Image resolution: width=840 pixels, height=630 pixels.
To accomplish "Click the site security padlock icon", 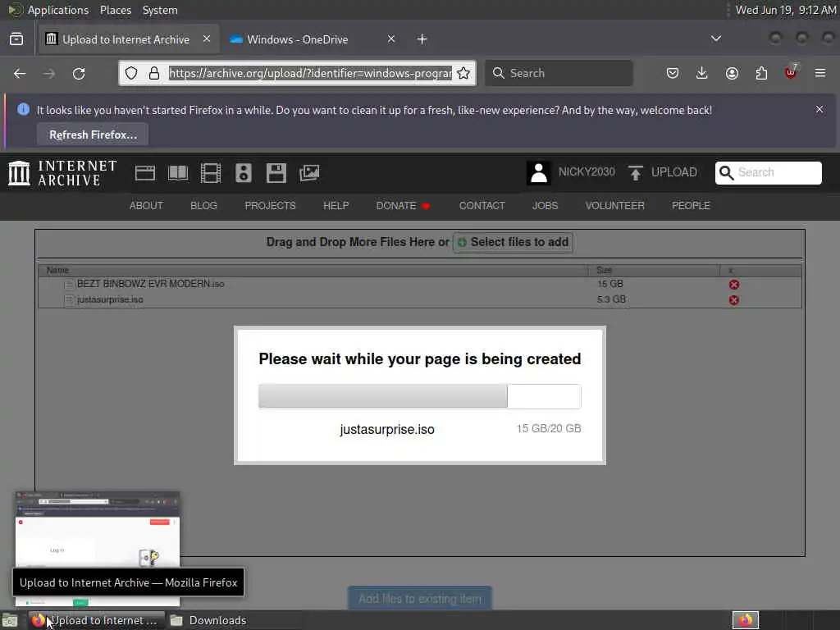I will (x=154, y=73).
